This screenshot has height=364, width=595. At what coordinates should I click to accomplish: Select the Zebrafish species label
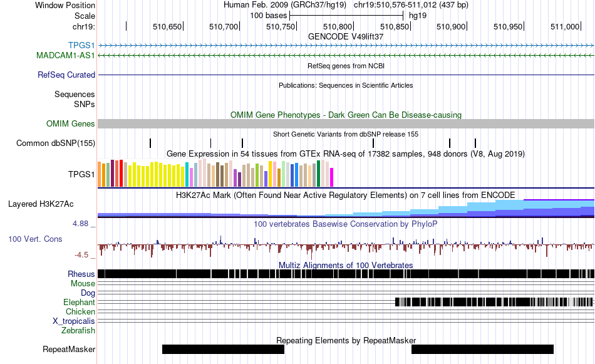(78, 331)
